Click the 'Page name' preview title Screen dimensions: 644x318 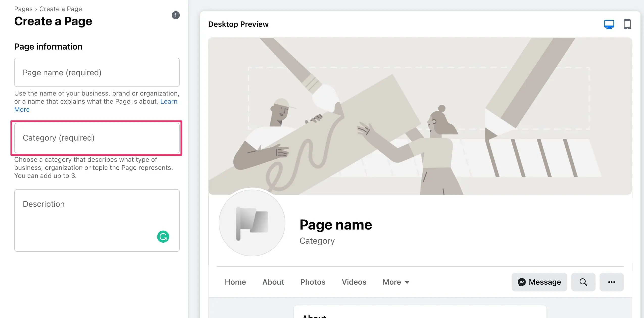pos(336,224)
